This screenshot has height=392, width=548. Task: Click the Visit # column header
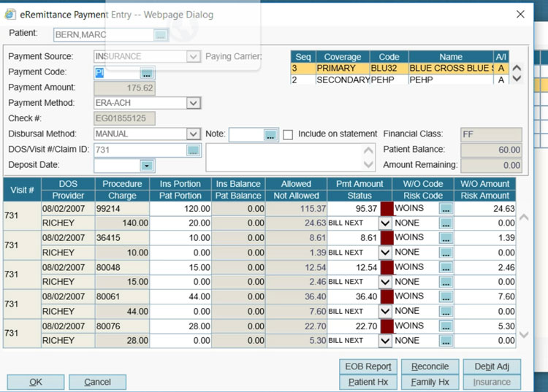(22, 190)
